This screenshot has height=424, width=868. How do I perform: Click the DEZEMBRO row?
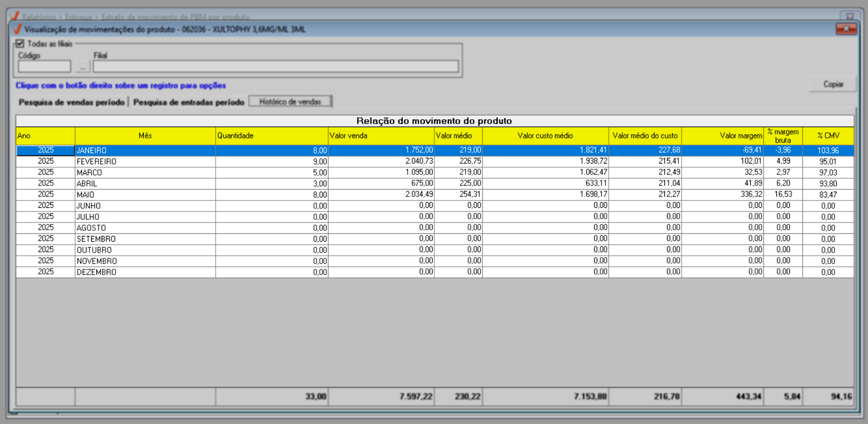(x=96, y=272)
